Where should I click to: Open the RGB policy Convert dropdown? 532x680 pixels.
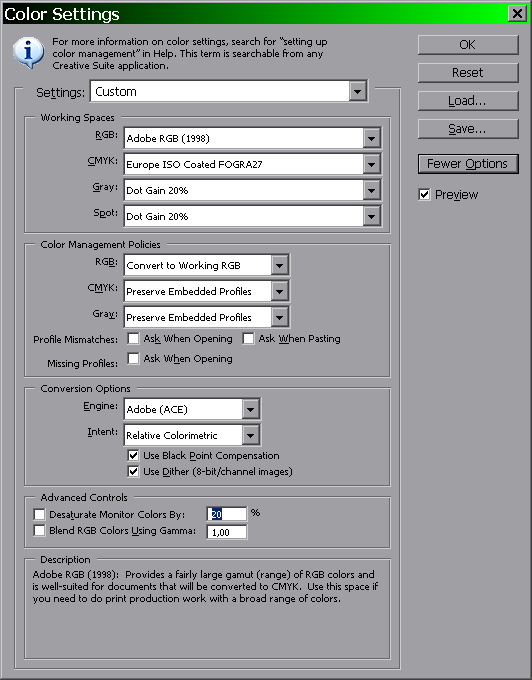206,265
